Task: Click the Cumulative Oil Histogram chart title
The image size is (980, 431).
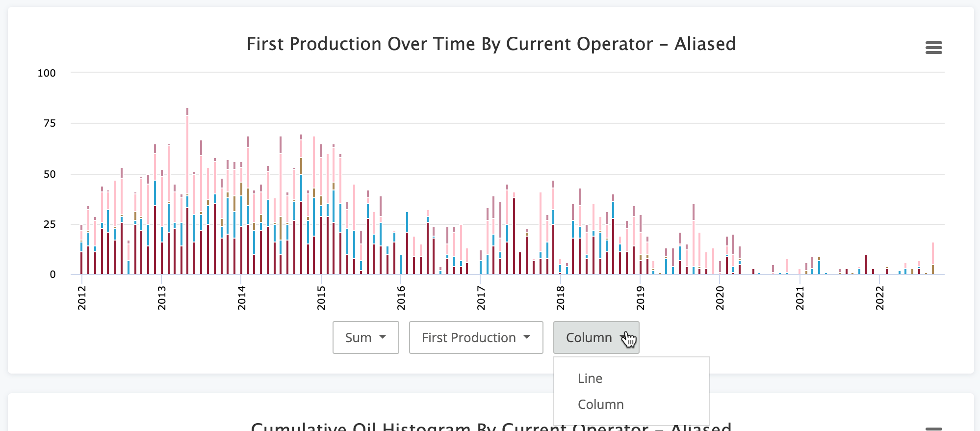Action: (491, 426)
